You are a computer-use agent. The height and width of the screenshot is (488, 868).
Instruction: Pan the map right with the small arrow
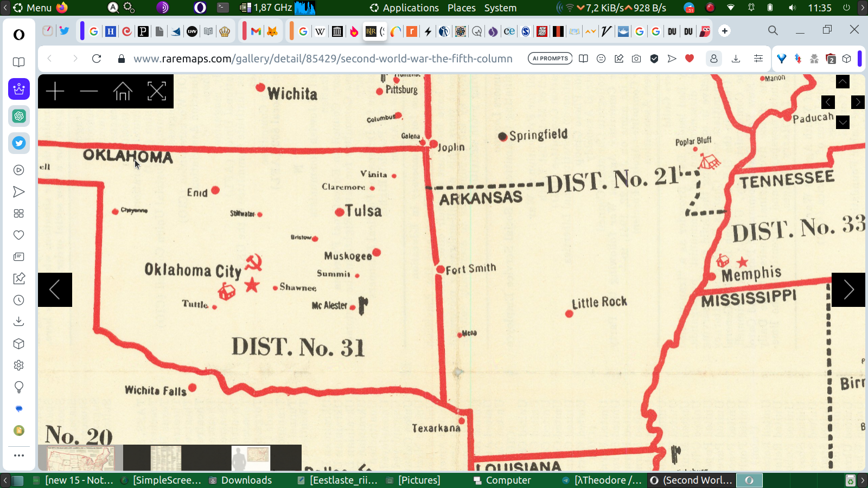click(858, 102)
